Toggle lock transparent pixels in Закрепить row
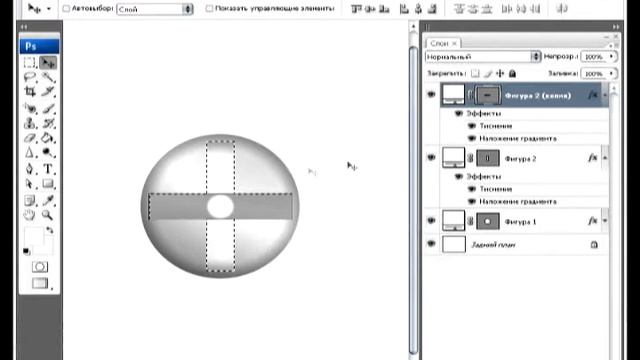The image size is (640, 360). (475, 73)
